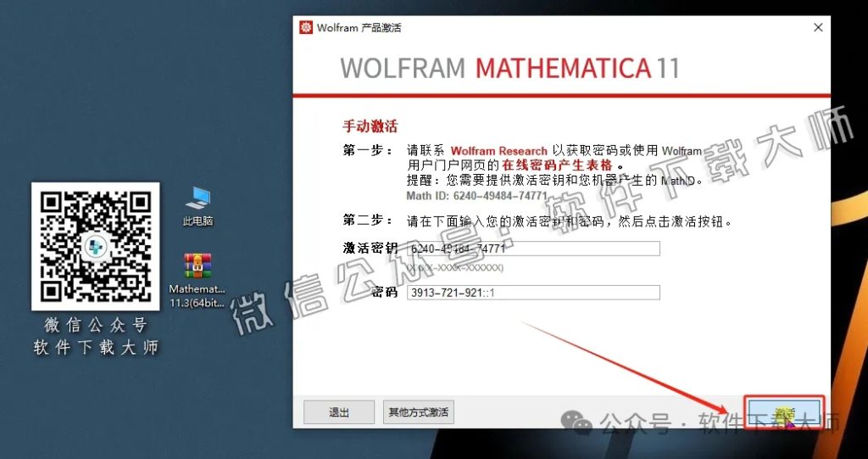Click the 手动激活 heading
This screenshot has width=868, height=459.
coord(370,126)
